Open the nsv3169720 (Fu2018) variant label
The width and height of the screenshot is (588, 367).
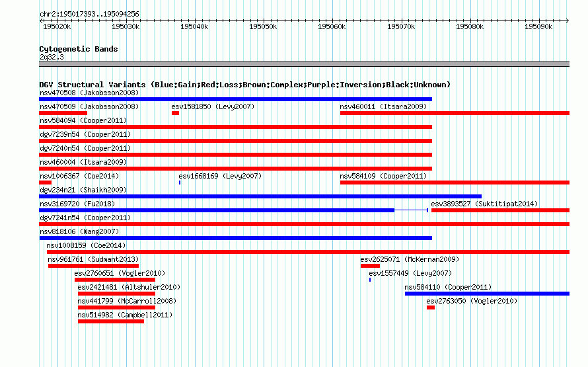click(77, 204)
